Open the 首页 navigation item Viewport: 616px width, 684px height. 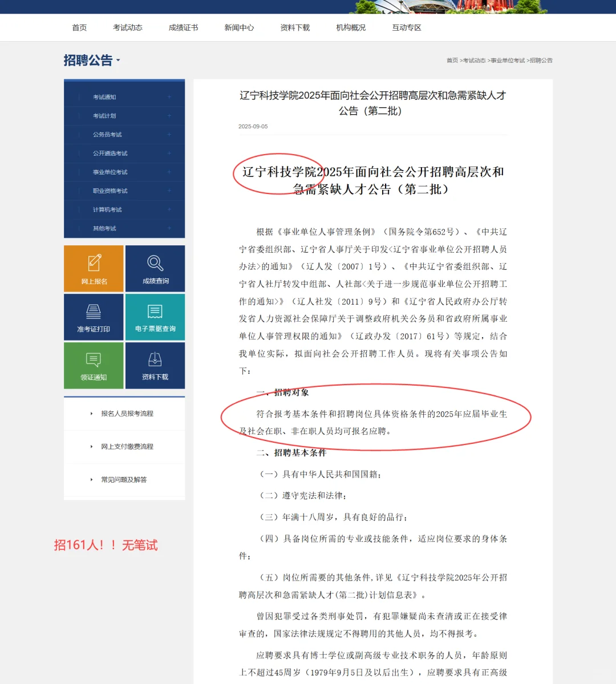[x=79, y=27]
